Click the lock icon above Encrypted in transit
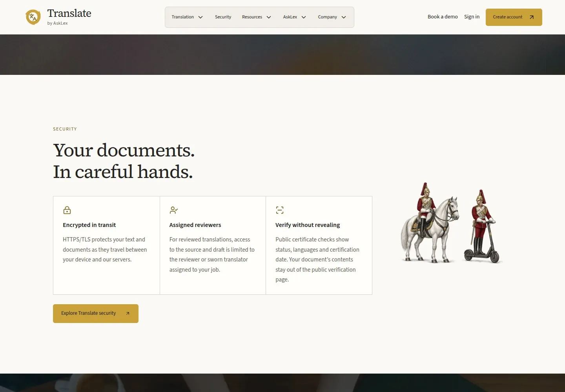565x392 pixels. tap(67, 210)
